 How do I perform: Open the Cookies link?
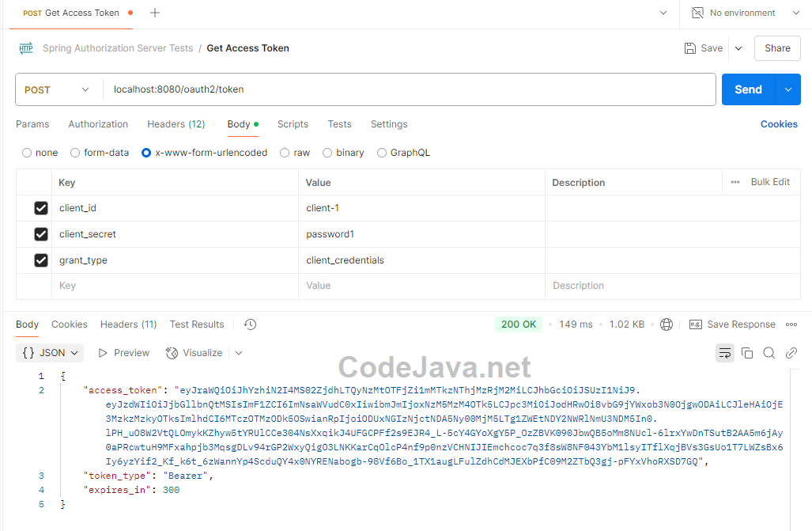pyautogui.click(x=779, y=124)
